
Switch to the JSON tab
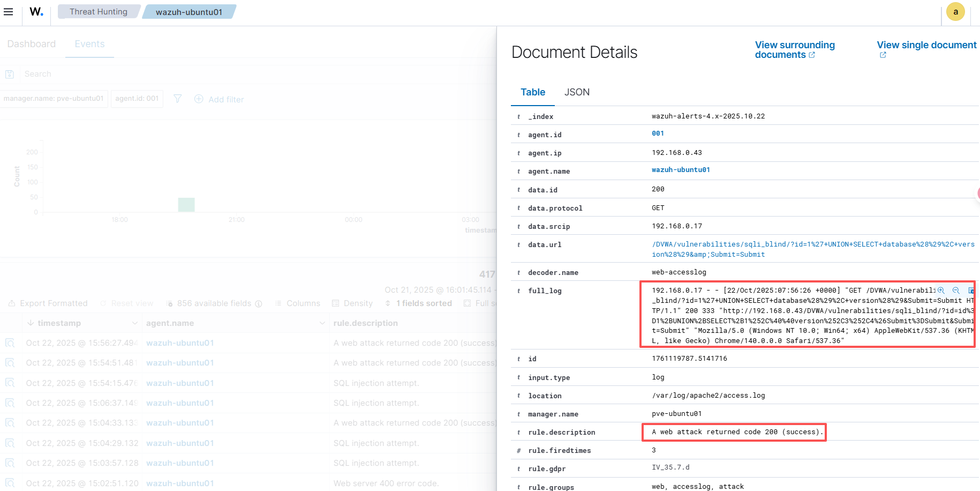pyautogui.click(x=577, y=92)
